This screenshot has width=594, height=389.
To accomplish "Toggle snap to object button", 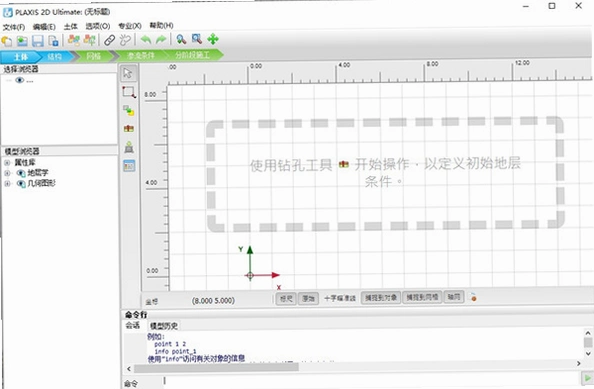I will [380, 298].
